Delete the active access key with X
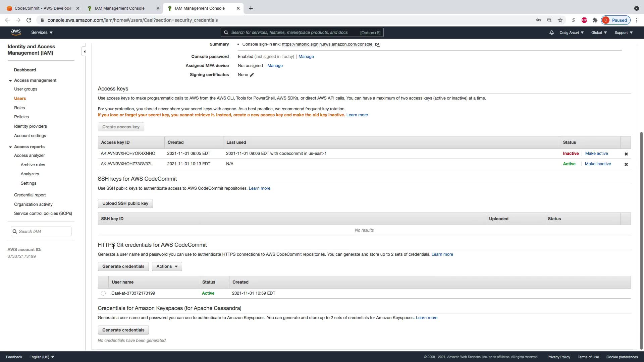The image size is (644, 362). [x=626, y=164]
